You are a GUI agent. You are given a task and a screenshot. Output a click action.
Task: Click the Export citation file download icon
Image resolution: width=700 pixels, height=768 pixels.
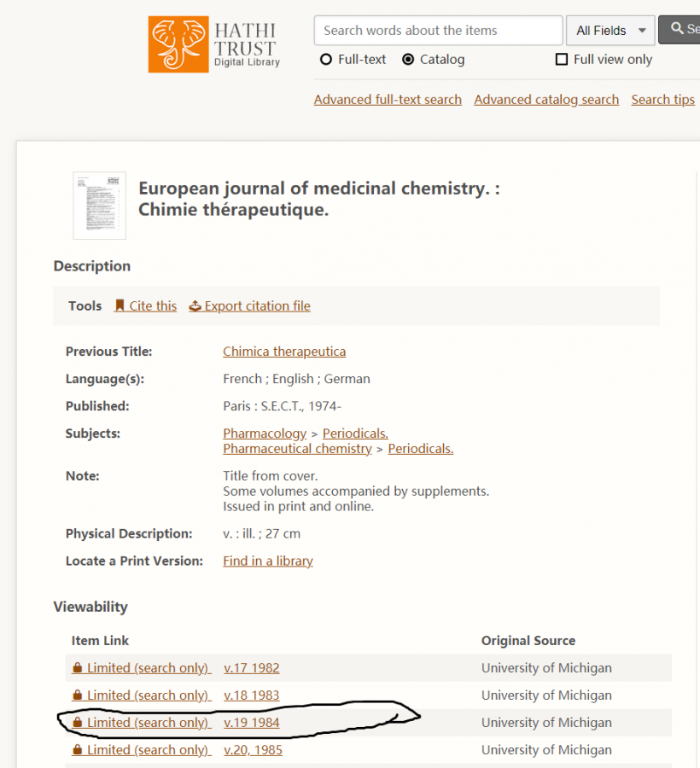tap(195, 305)
